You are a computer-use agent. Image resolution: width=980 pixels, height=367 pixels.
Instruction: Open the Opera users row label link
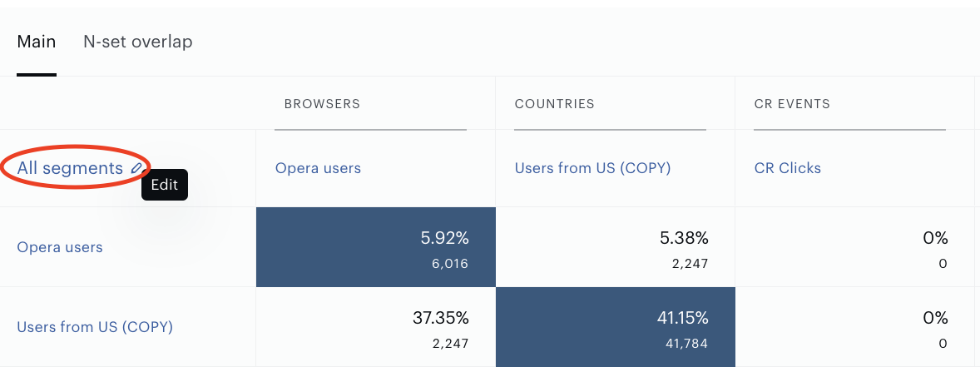pyautogui.click(x=59, y=247)
